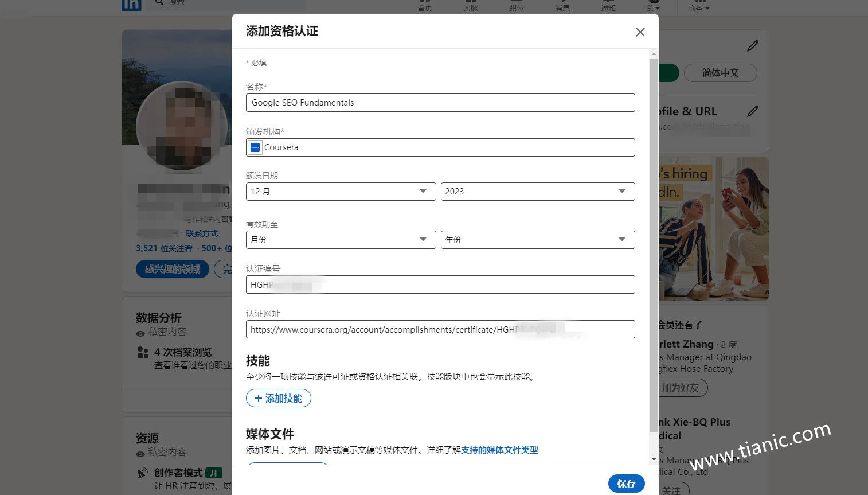The width and height of the screenshot is (868, 495).
Task: Click the 关注 button in the sidebar
Action: [x=672, y=489]
